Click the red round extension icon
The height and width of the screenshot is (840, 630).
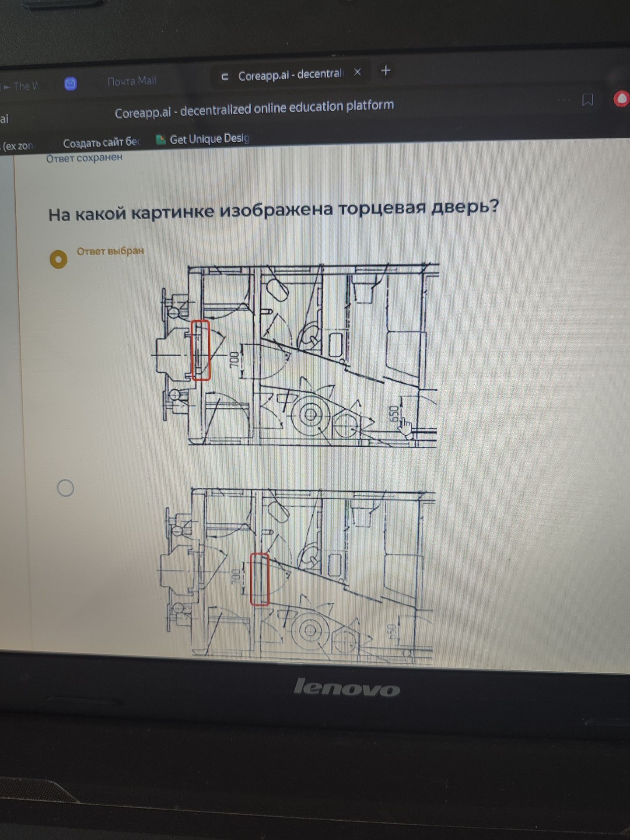(x=621, y=99)
